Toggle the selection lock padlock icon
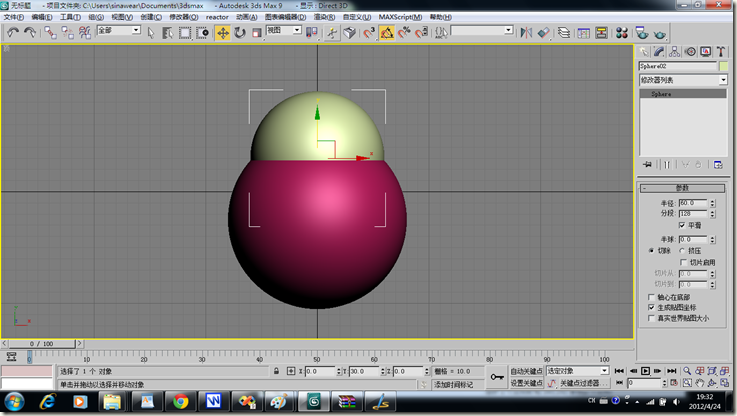The width and height of the screenshot is (737, 416). pos(276,371)
